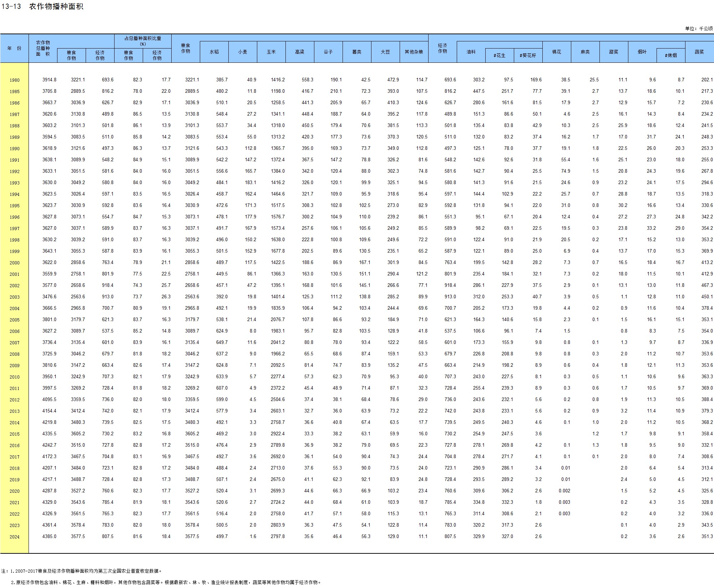The width and height of the screenshot is (714, 588).
Task: Select the cell containing value 3914.8
Action: (49, 80)
